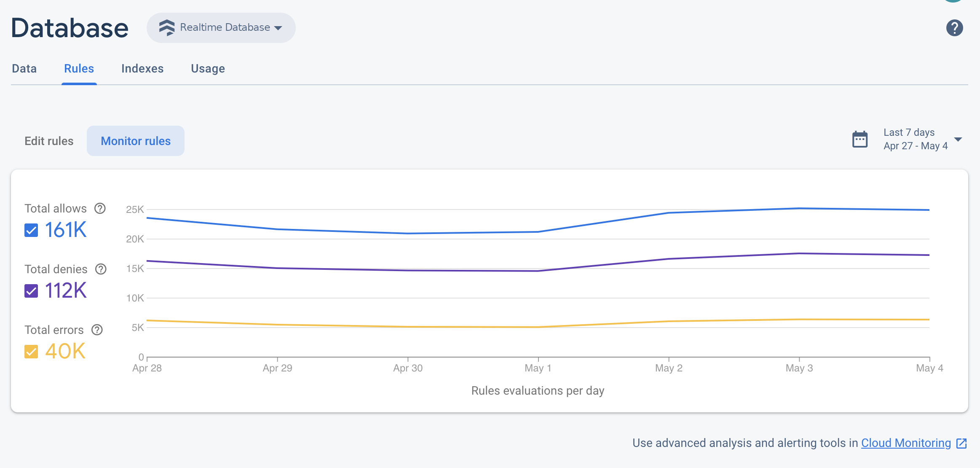Select the Indexes tab
The width and height of the screenshot is (980, 468).
(x=142, y=68)
